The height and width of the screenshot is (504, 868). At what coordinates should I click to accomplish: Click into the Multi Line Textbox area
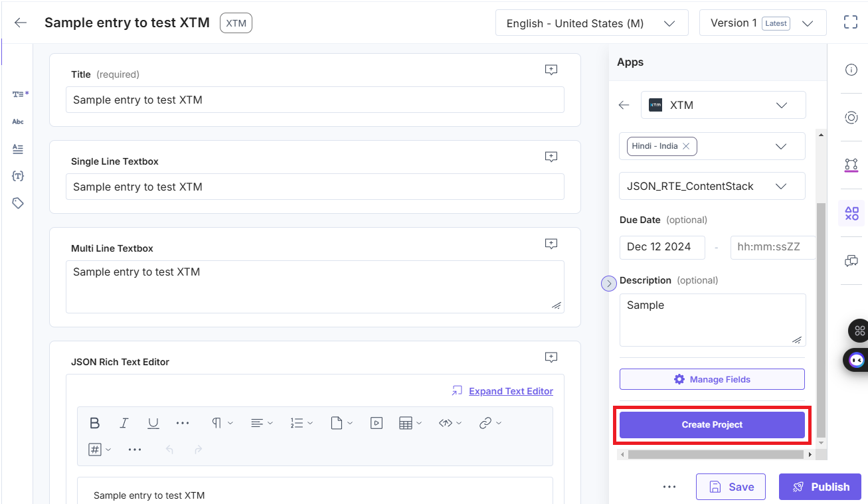click(x=315, y=287)
